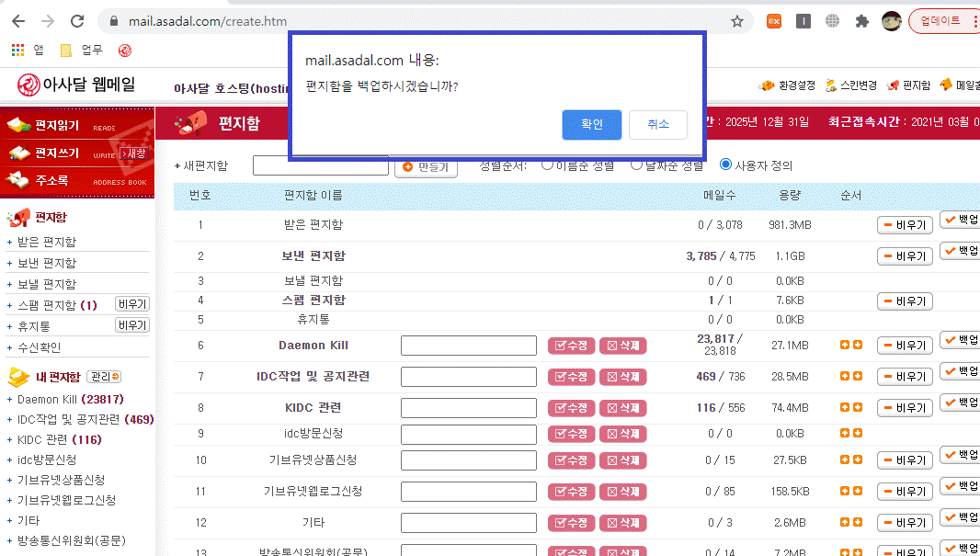Open 편지쓰기 in left navigation

pos(57,153)
